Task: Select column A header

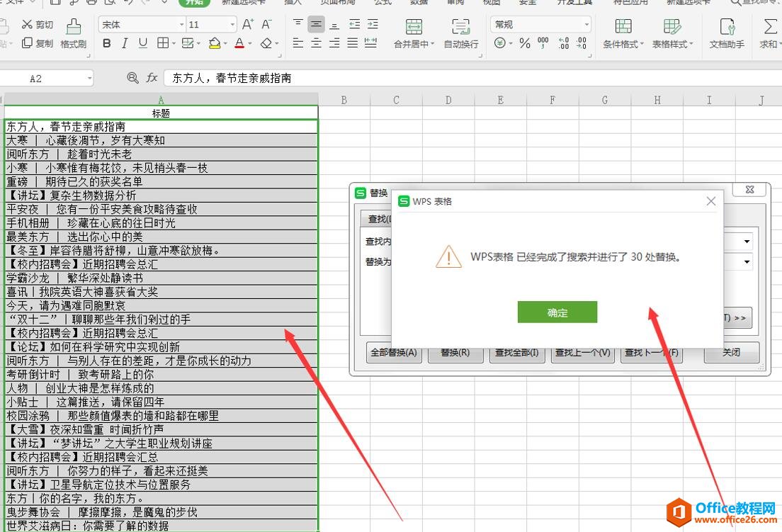Action: 161,100
